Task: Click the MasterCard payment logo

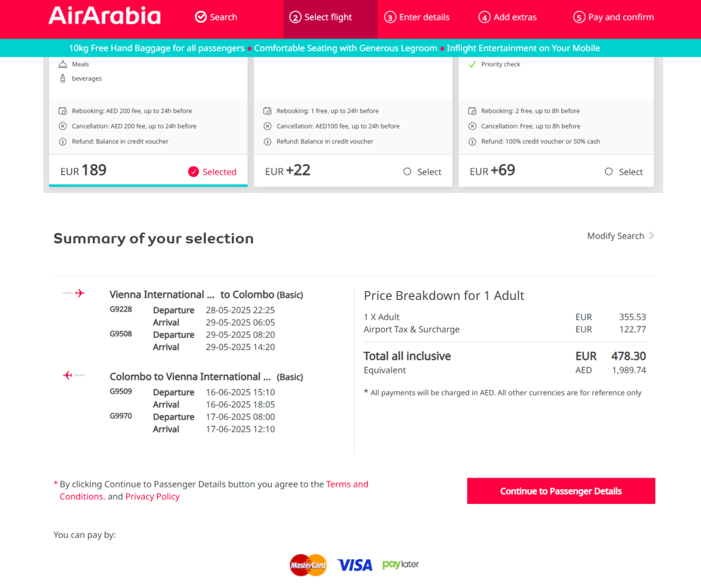Action: [x=308, y=565]
